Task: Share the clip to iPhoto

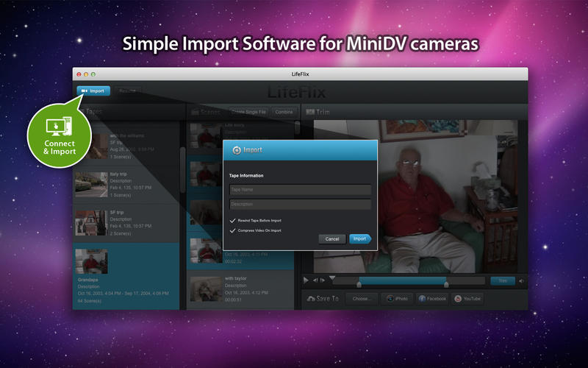Action: (x=397, y=299)
